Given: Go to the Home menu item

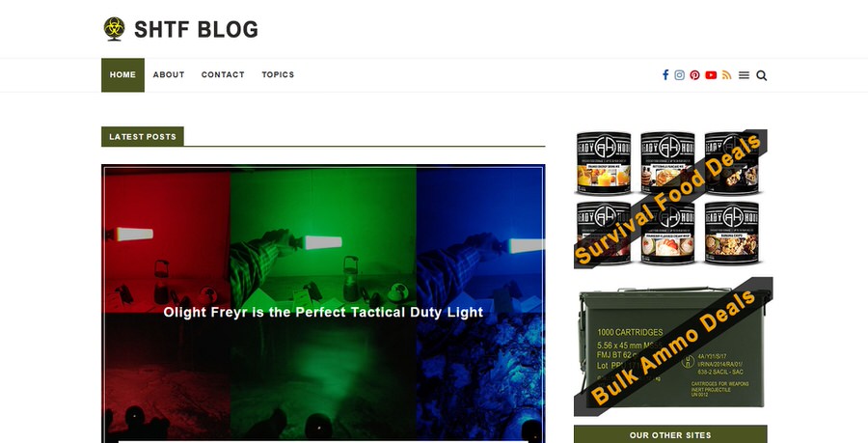Looking at the screenshot, I should 122,74.
